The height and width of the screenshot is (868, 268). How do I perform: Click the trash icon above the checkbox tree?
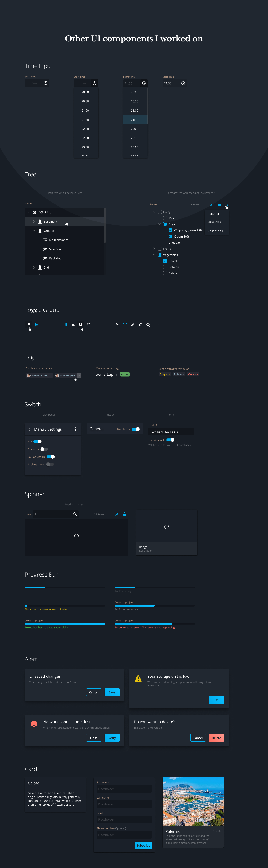click(x=219, y=204)
